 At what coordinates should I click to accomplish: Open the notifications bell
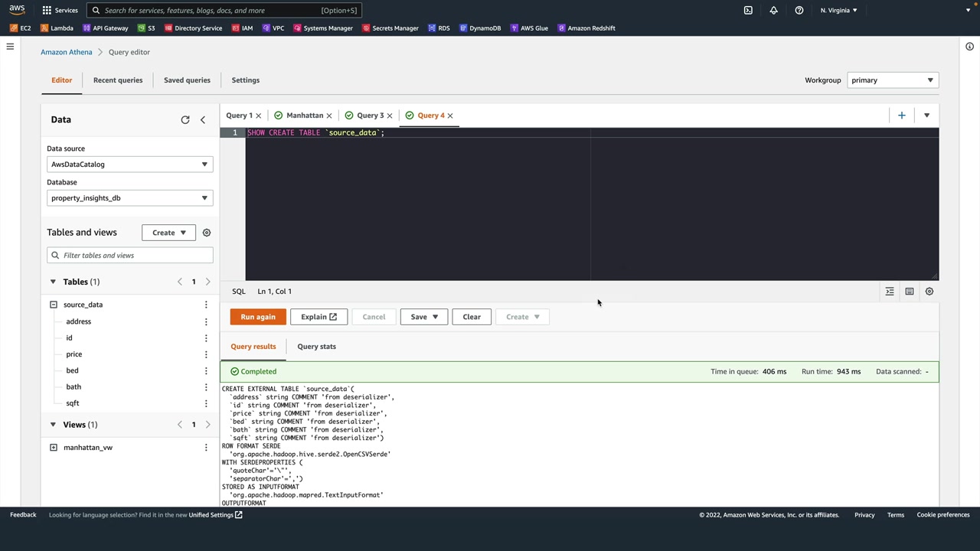(773, 10)
